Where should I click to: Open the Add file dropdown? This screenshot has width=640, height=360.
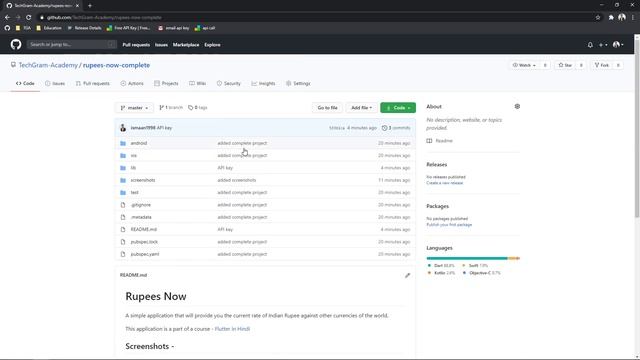click(x=362, y=108)
